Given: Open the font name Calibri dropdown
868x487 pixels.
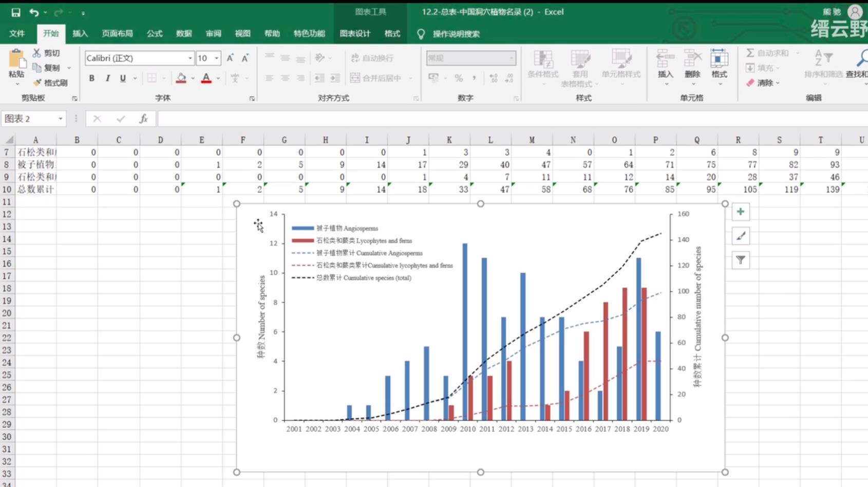Looking at the screenshot, I should point(190,58).
